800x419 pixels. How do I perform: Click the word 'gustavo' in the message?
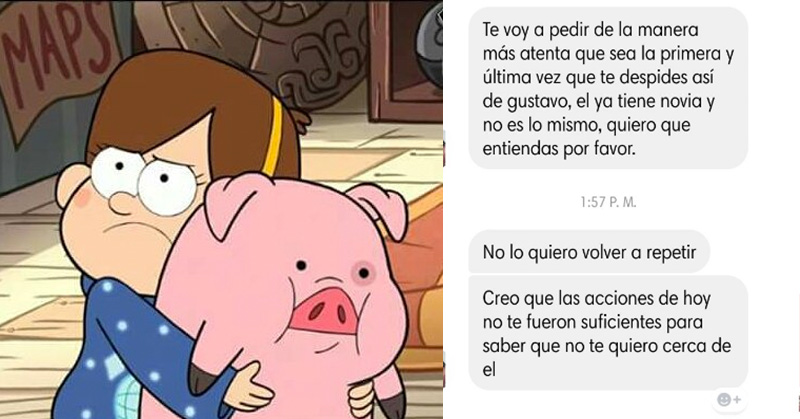(534, 102)
